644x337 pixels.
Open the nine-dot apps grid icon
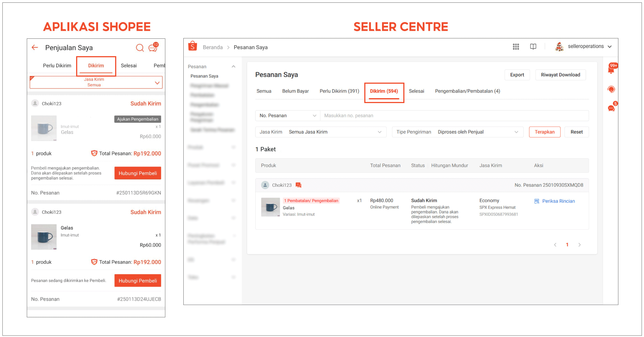point(516,47)
